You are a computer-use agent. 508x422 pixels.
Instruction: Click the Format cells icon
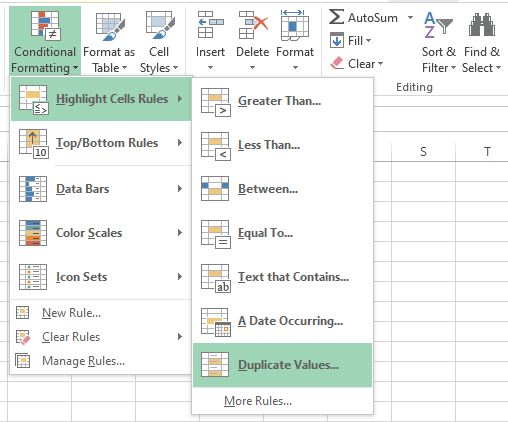pos(295,25)
